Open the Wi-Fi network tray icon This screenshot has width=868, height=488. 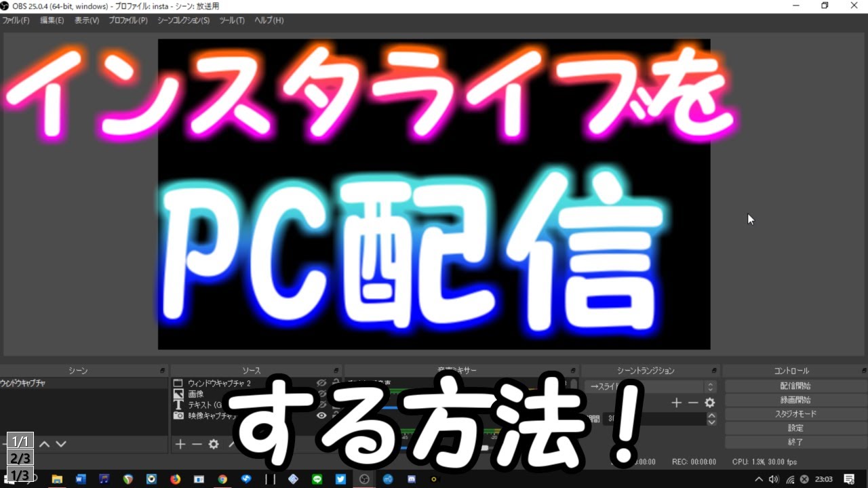[789, 479]
